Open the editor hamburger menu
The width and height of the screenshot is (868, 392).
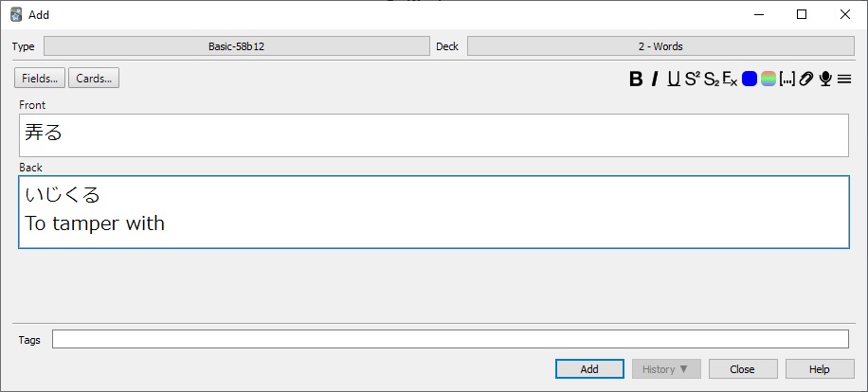844,80
